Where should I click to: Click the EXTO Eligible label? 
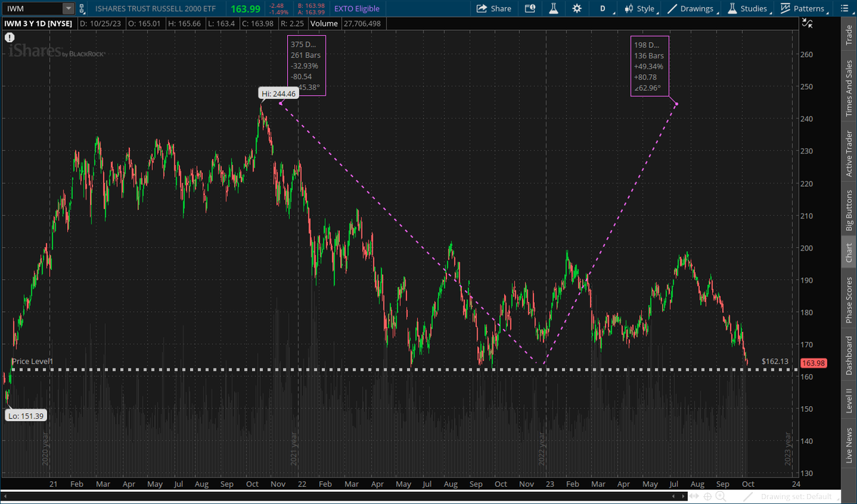pos(357,9)
